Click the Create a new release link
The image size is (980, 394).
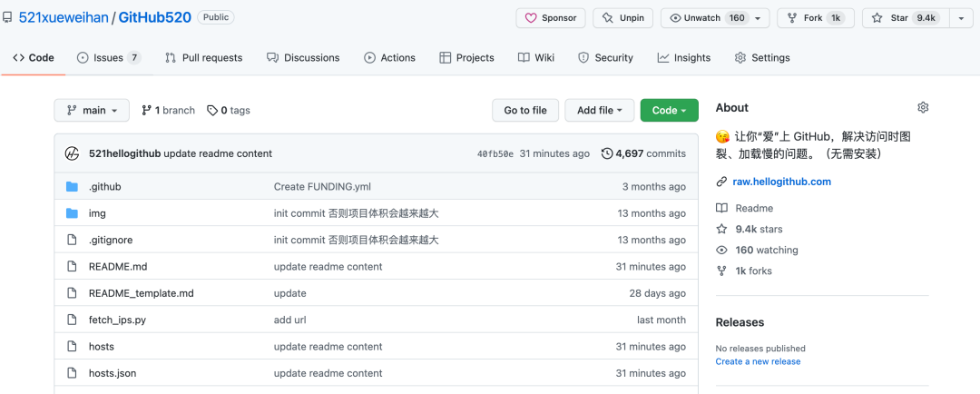758,361
